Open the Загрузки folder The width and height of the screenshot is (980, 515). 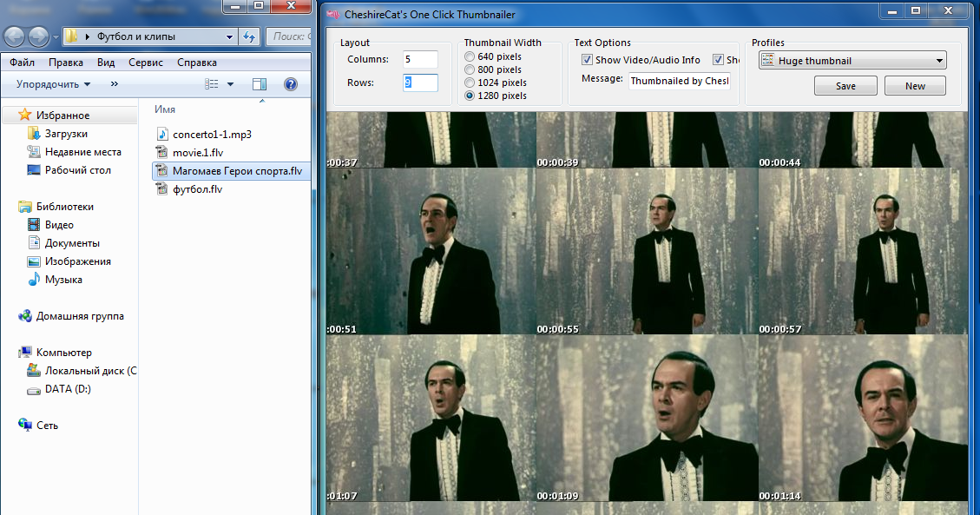tap(66, 134)
